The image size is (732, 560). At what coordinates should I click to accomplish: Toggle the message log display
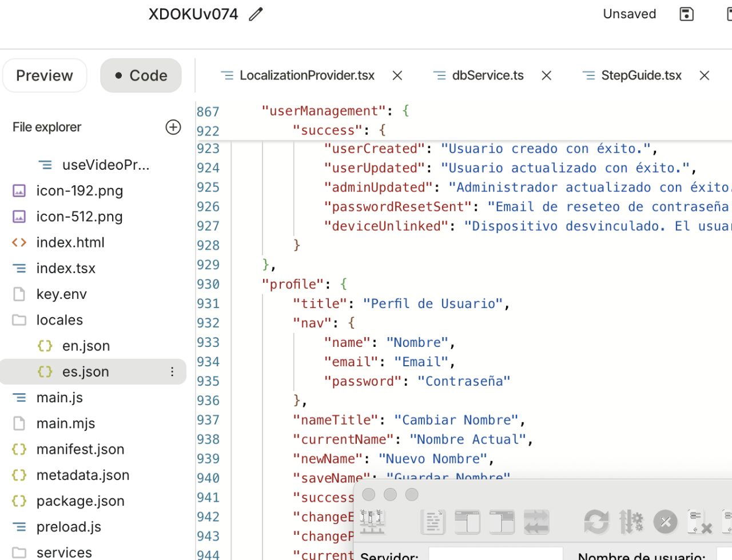point(433,522)
